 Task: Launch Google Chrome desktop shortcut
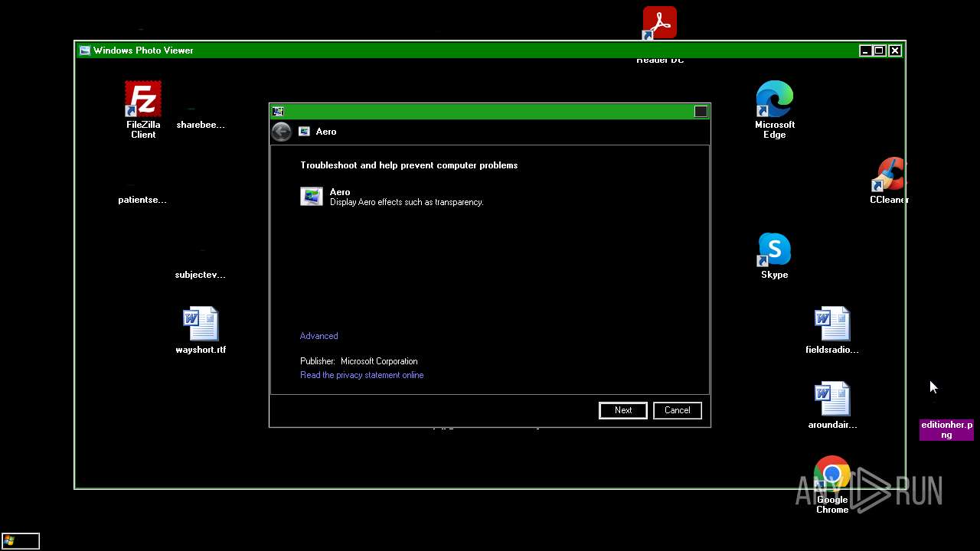(831, 474)
